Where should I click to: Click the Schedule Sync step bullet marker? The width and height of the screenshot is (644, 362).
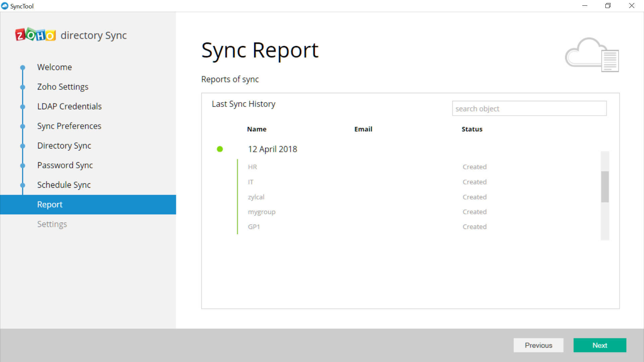tap(22, 185)
